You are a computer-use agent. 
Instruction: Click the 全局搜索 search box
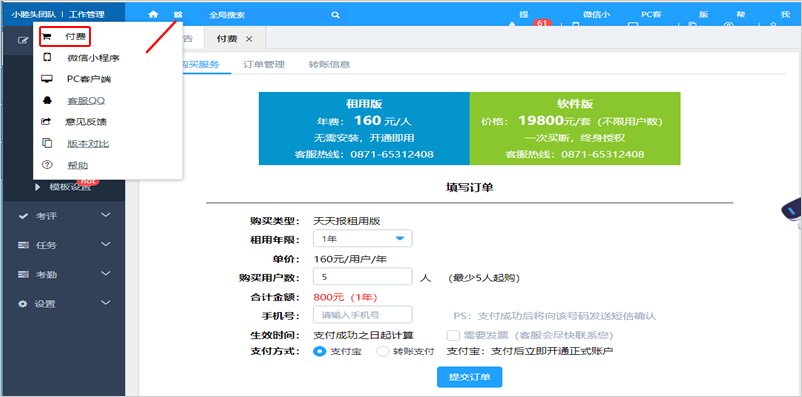point(268,15)
